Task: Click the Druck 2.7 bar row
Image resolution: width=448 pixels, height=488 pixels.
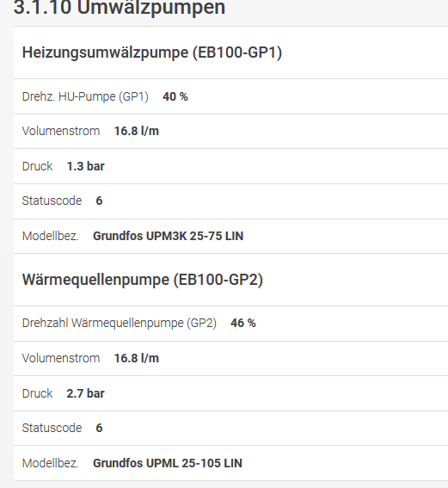Action: 230,393
